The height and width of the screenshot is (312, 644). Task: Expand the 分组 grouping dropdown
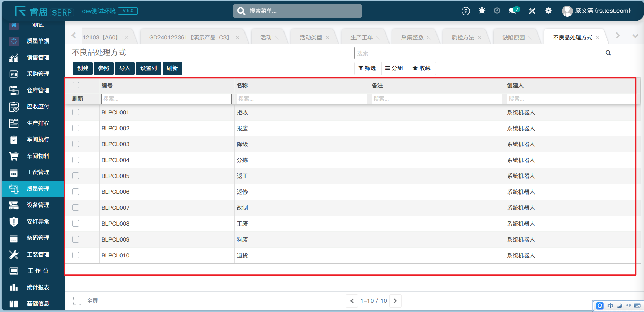pos(394,68)
